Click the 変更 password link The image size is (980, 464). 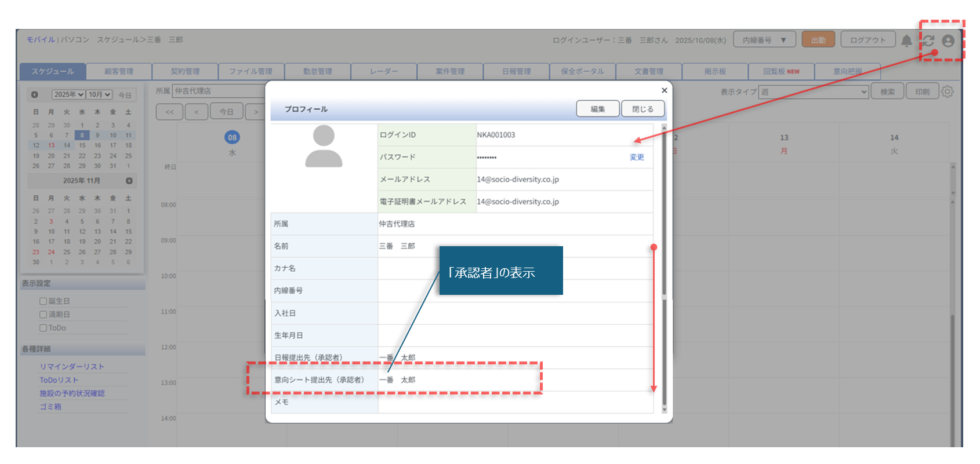coord(637,157)
